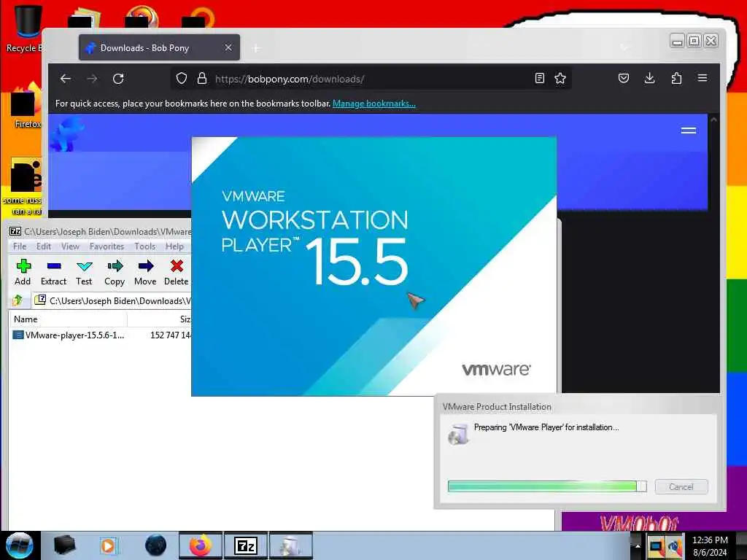
Task: Toggle Firefox reader view icon
Action: 539,79
